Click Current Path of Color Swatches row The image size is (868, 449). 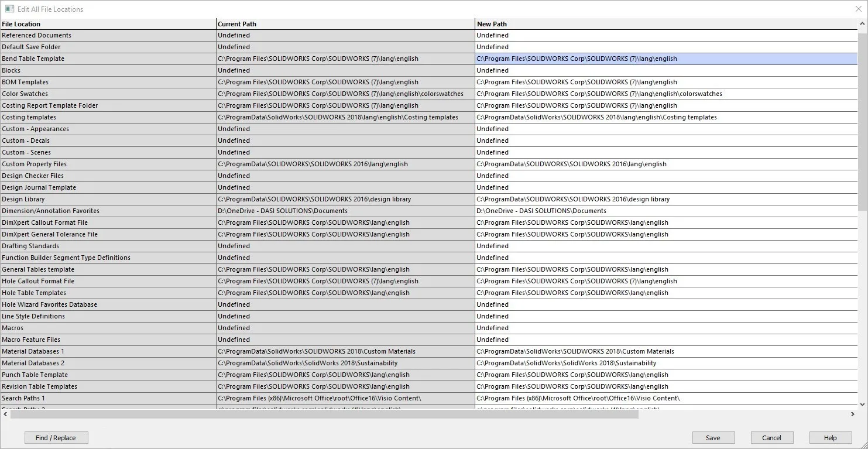click(345, 94)
